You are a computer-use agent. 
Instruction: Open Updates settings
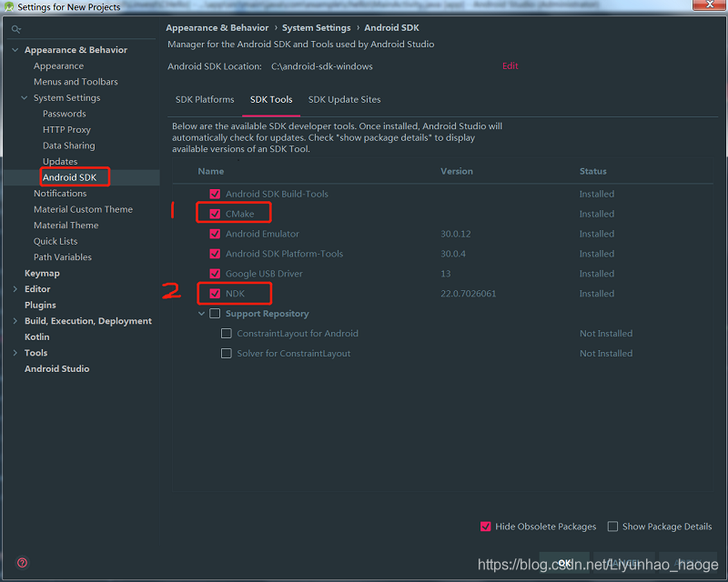point(60,162)
